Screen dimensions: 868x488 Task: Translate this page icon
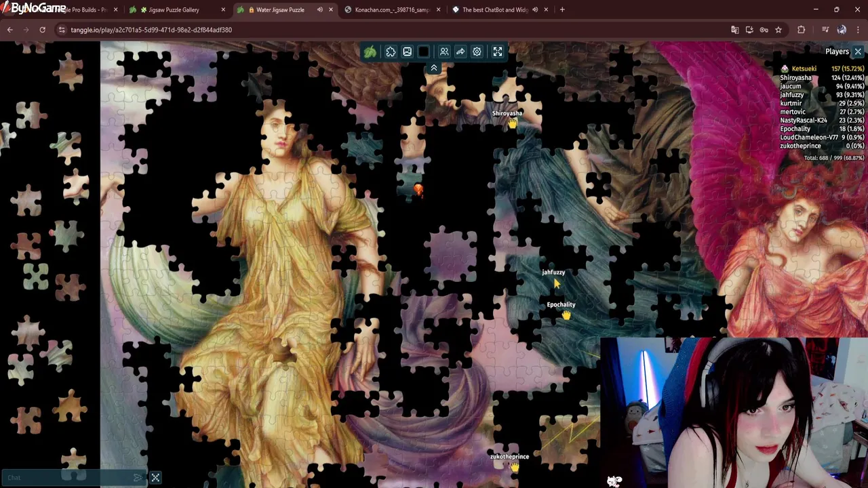pos(734,30)
